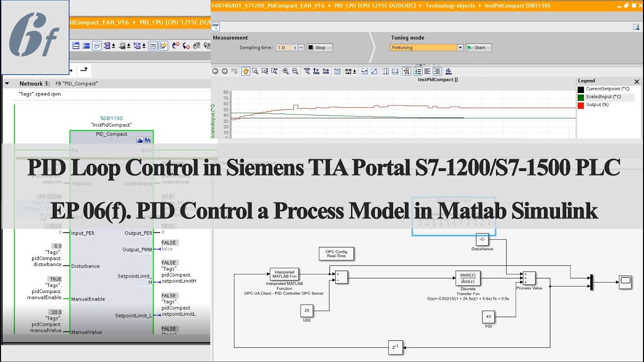The image size is (644, 362).
Task: Toggle the comment bubble icon in left toolbar
Action: pyautogui.click(x=97, y=46)
